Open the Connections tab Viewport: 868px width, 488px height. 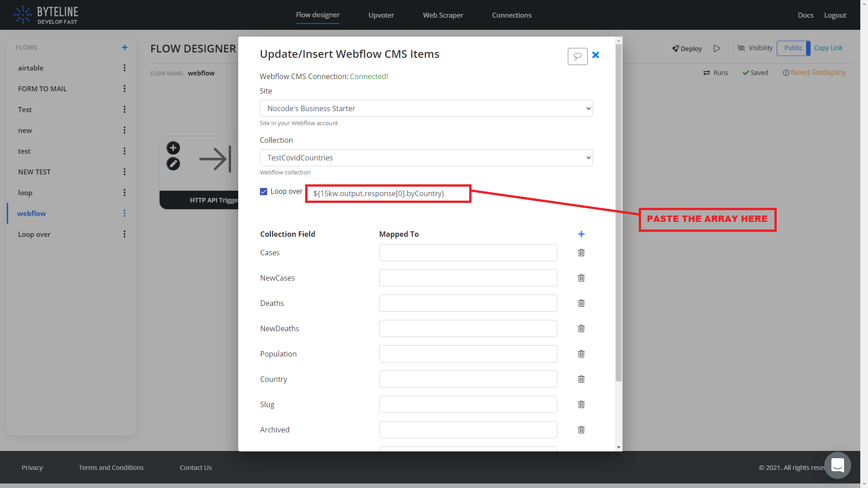pos(512,15)
